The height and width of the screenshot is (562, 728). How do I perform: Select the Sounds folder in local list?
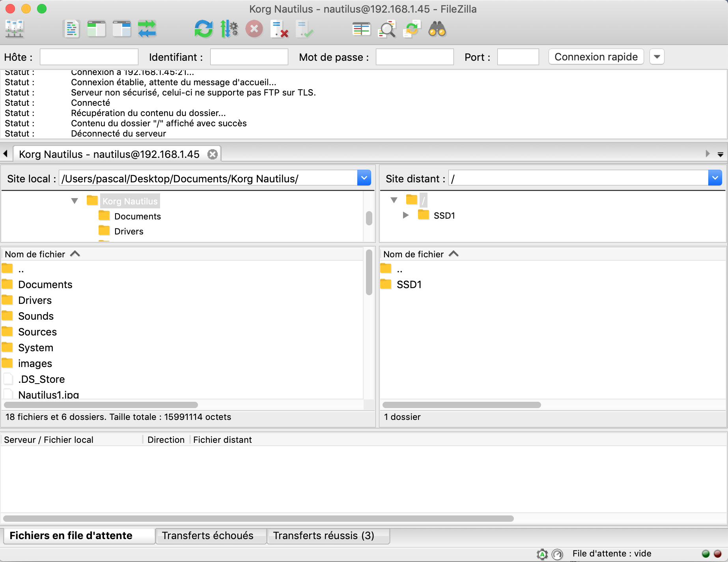point(181,316)
